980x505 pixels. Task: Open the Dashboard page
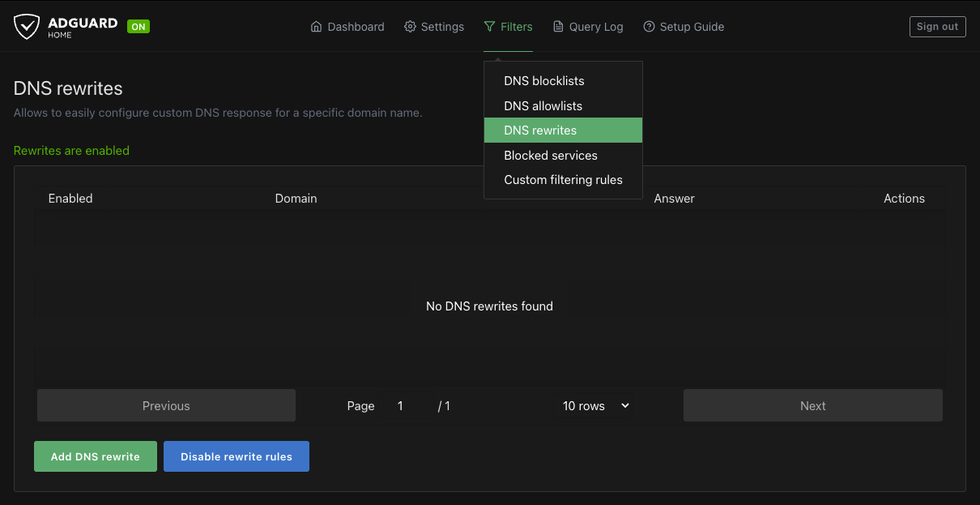[x=347, y=27]
